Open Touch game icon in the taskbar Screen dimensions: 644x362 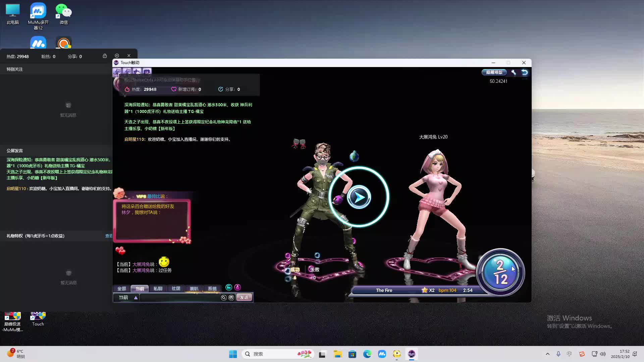click(x=412, y=354)
